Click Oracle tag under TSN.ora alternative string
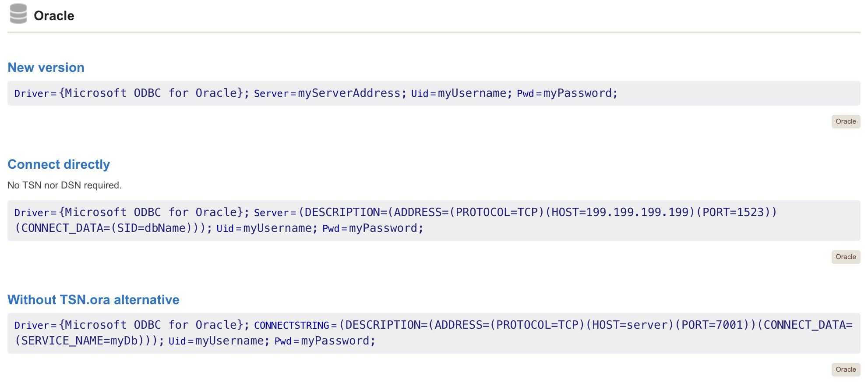The width and height of the screenshot is (868, 387). coord(846,369)
